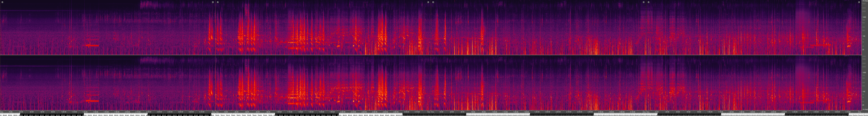The height and width of the screenshot is (116, 868).
Task: Click the third clip's fade-in handle
Action: coord(433,2)
